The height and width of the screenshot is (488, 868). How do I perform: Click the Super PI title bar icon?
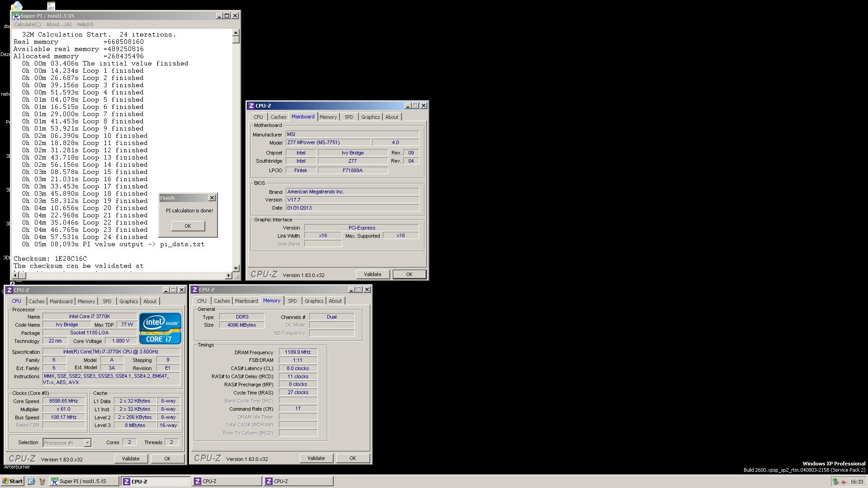16,16
